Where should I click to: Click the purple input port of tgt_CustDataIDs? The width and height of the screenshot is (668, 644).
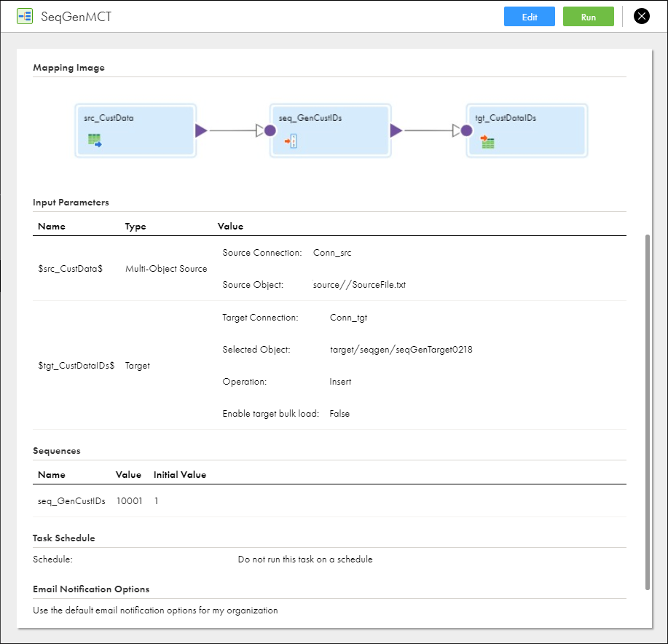(466, 130)
